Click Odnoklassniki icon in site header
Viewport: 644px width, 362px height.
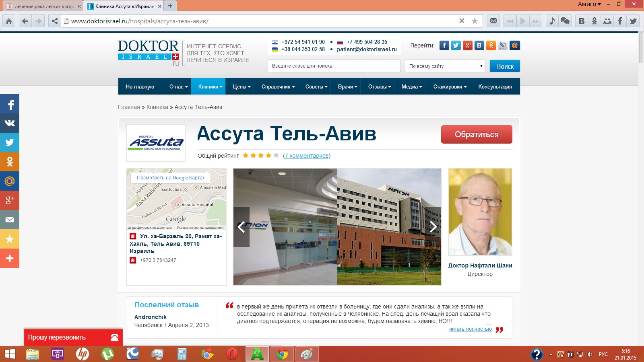[x=491, y=45]
